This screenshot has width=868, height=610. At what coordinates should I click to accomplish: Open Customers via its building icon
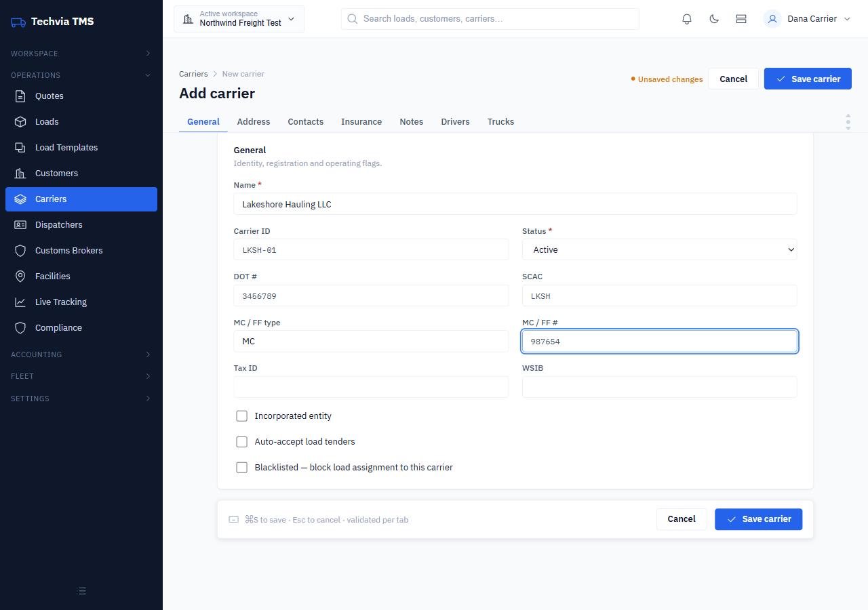(x=21, y=174)
